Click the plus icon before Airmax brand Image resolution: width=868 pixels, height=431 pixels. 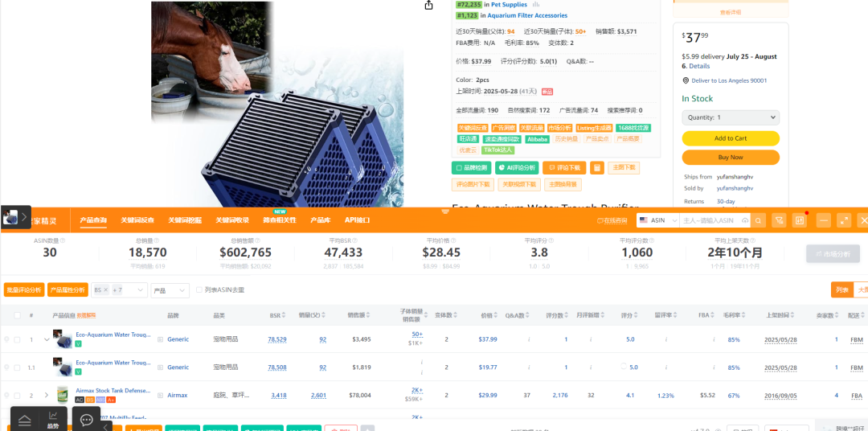tap(160, 396)
